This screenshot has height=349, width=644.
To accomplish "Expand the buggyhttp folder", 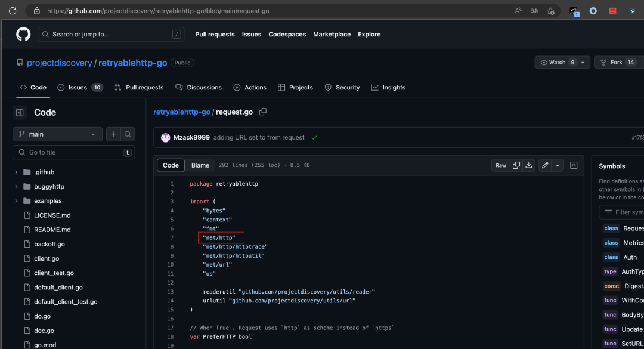I will pos(17,187).
